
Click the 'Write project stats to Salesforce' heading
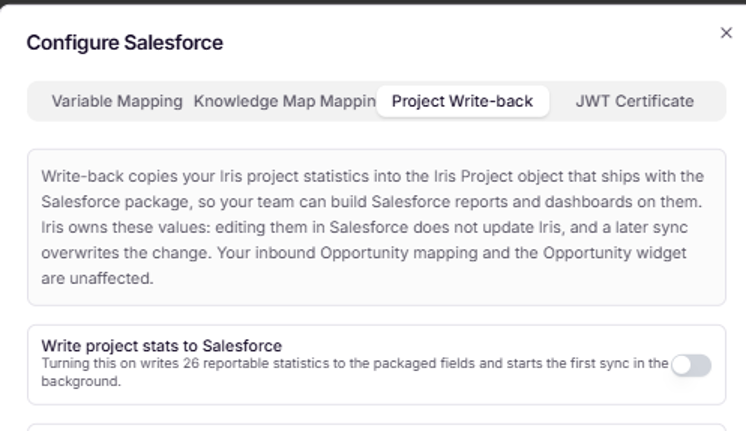point(161,346)
